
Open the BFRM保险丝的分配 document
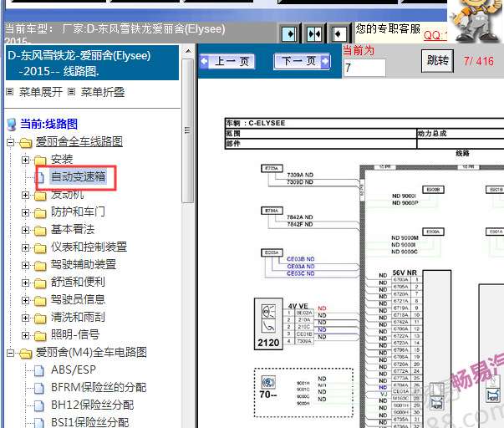click(x=99, y=388)
